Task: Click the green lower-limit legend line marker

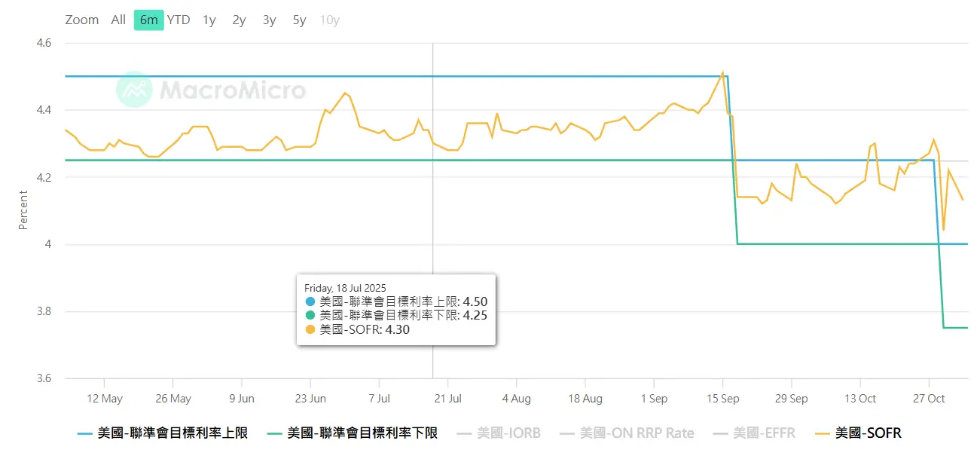Action: click(x=276, y=433)
